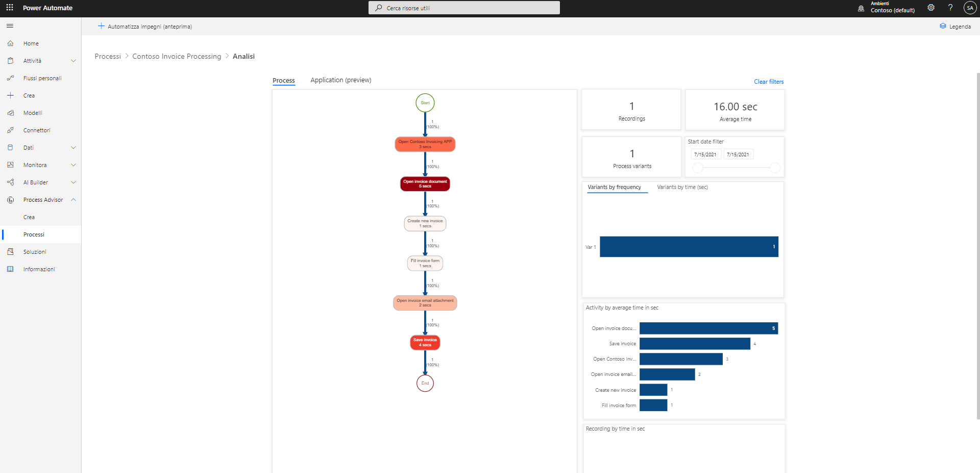Open the user account avatar SA
Viewport: 980px width, 473px height.
tap(969, 8)
